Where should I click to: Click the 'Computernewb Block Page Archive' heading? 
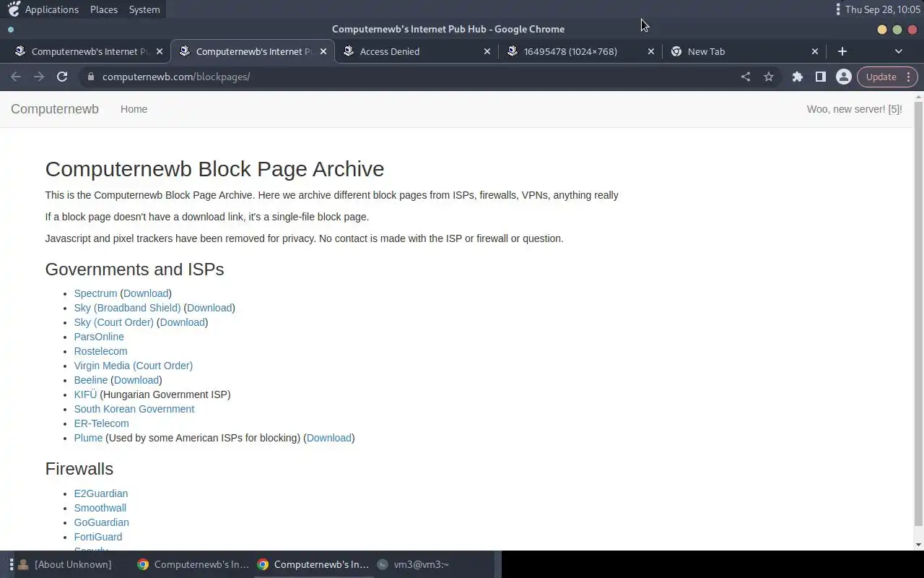214,168
